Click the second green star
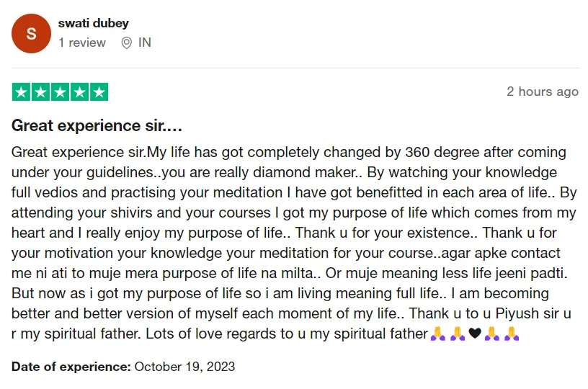The image size is (588, 389). [41, 91]
